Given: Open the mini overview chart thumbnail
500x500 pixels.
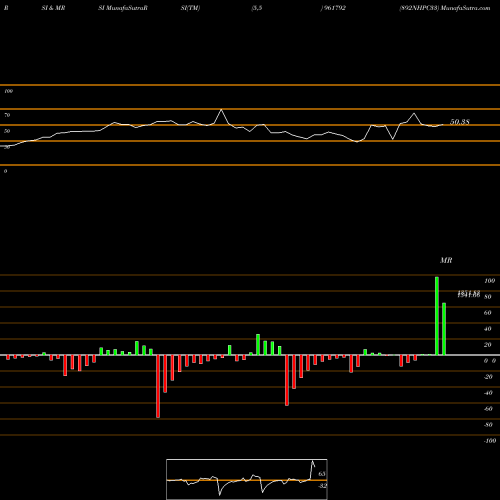Looking at the screenshot, I should 247,479.
